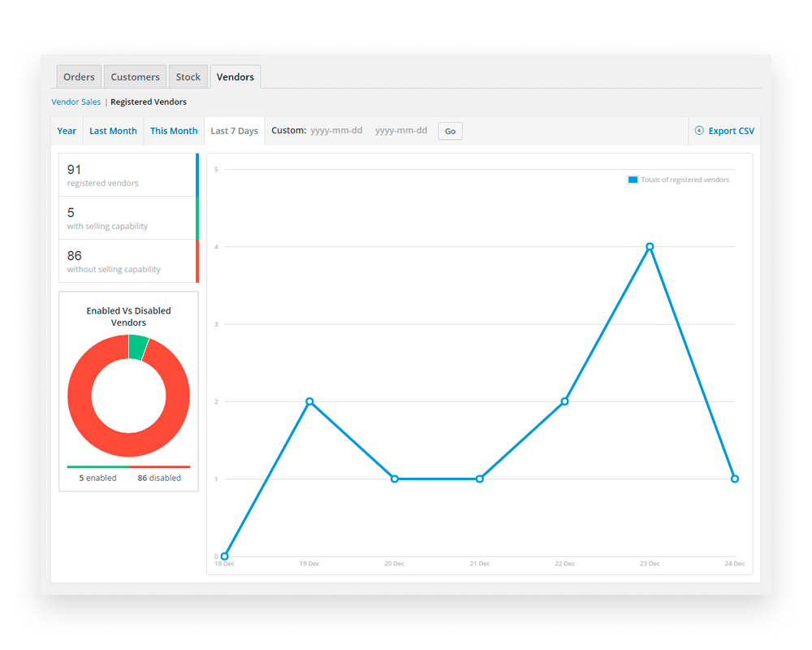Select the Registered Vendors sub-report
This screenshot has height=650, width=812.
pyautogui.click(x=149, y=102)
